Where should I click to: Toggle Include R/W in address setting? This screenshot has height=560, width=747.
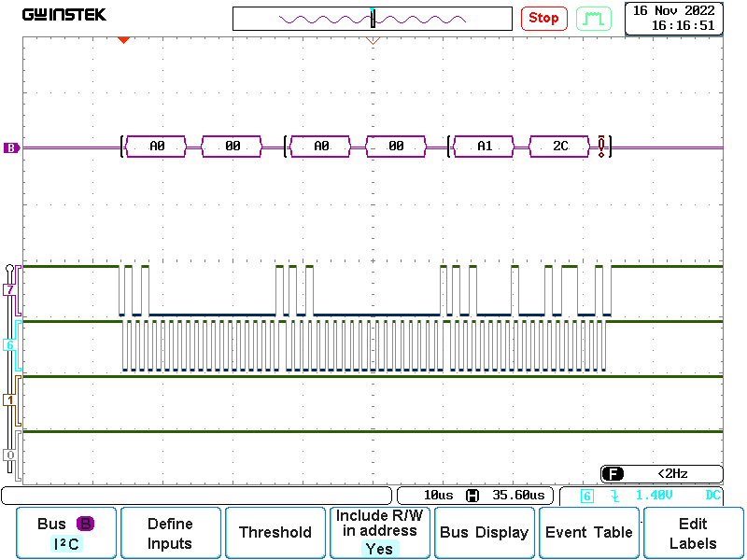(379, 533)
